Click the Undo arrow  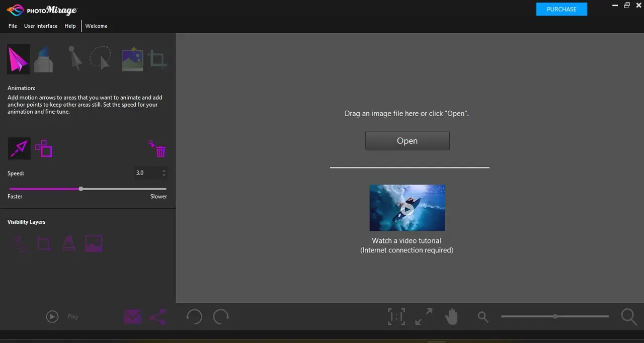click(194, 316)
